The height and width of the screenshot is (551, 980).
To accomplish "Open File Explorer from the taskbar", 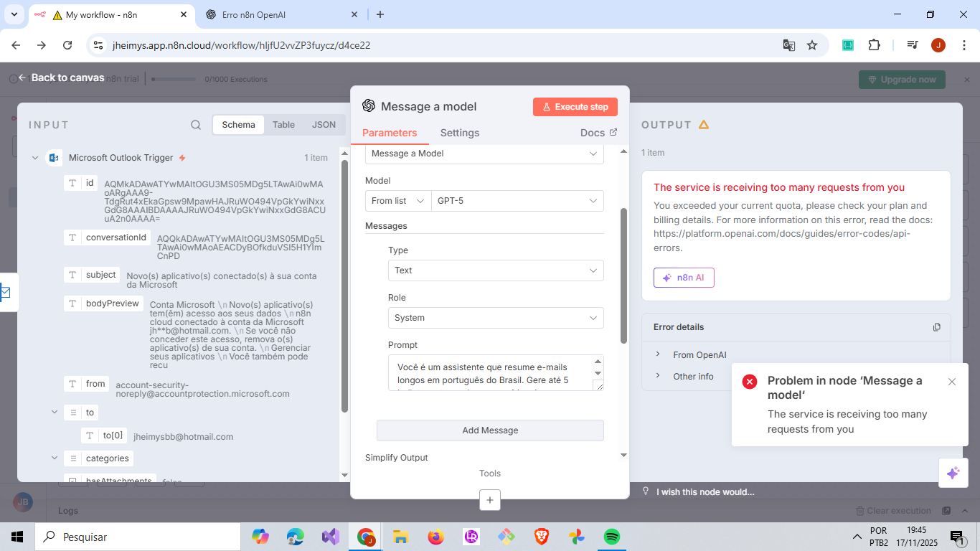I will (x=400, y=537).
